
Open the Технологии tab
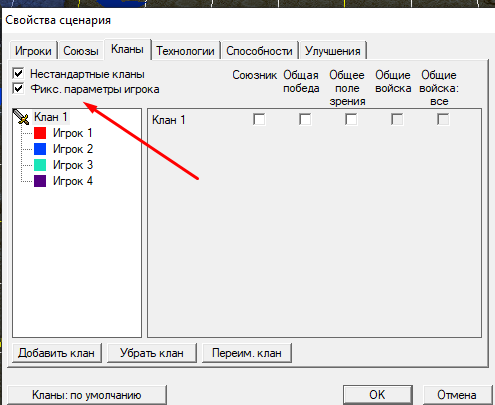pos(185,51)
